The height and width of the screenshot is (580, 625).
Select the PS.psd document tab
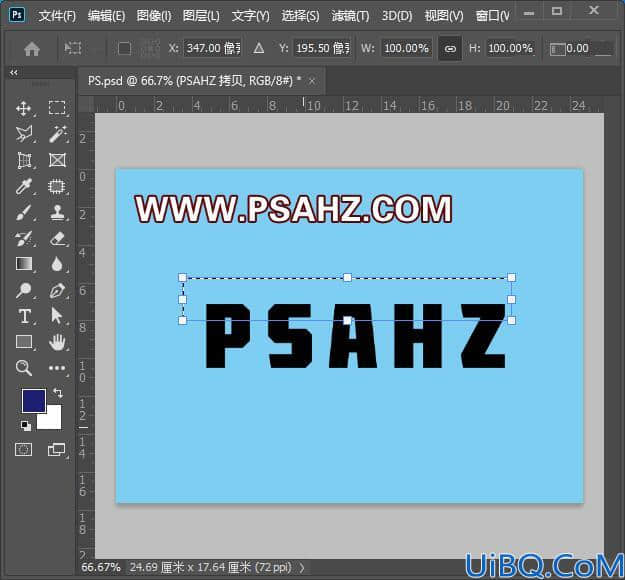[194, 81]
